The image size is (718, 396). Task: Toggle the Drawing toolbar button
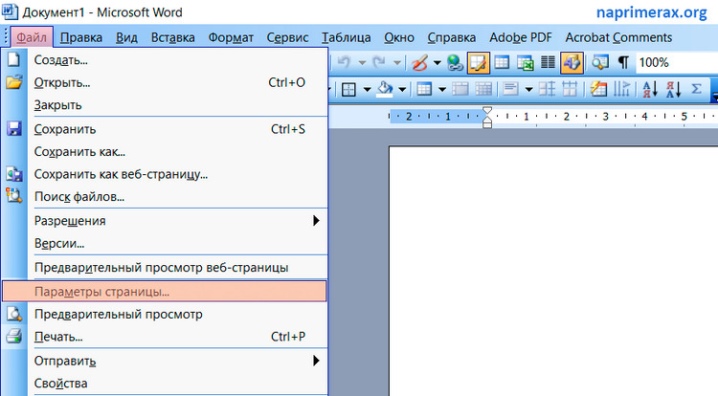coord(572,63)
